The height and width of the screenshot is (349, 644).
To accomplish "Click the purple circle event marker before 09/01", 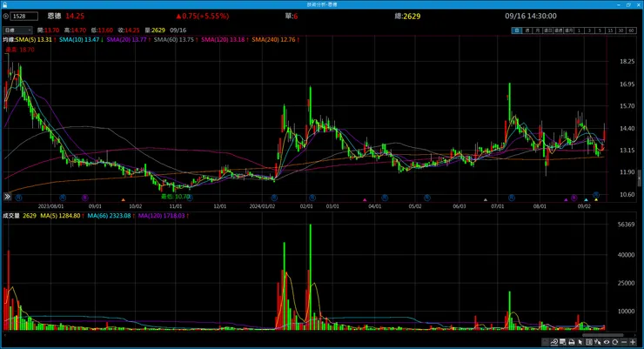I will pyautogui.click(x=84, y=198).
